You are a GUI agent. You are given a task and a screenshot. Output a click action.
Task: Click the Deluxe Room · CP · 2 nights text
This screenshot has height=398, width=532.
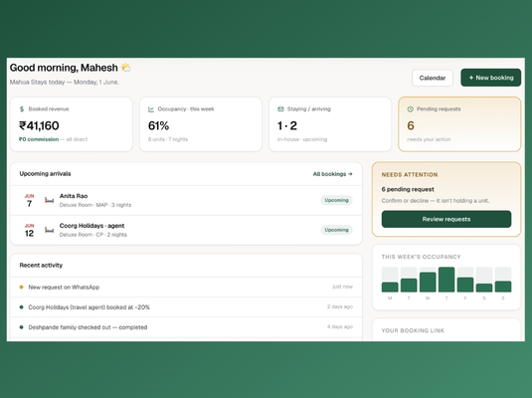coord(92,235)
